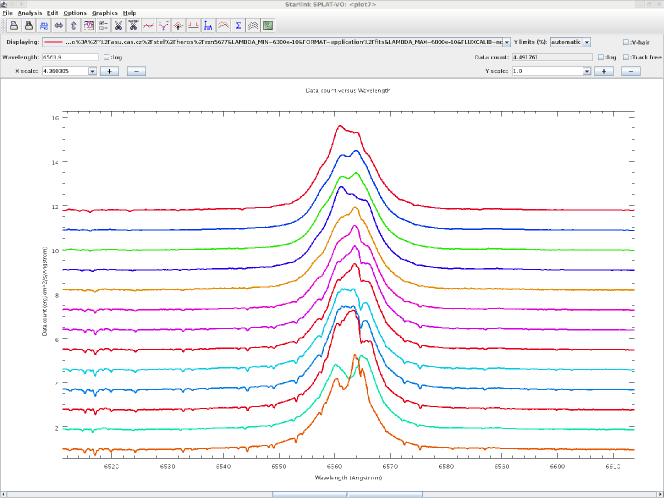Click the first scissors cut-region icon
Image resolution: width=664 pixels, height=498 pixels.
tap(118, 26)
